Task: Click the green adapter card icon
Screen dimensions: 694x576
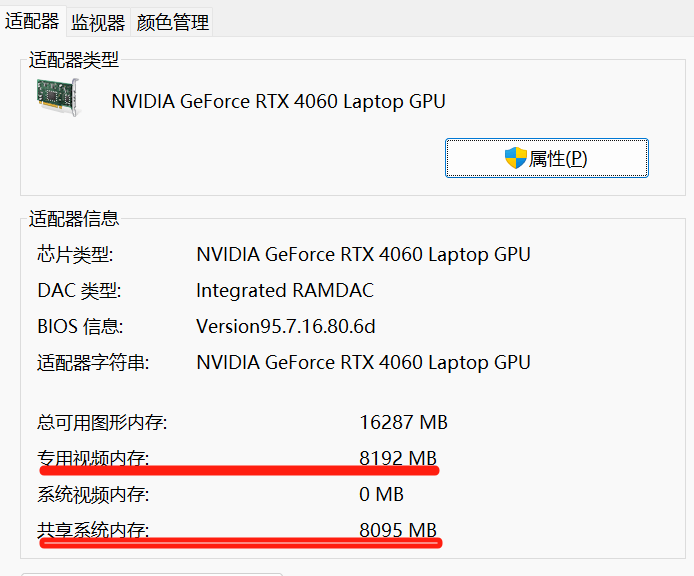Action: coord(58,97)
